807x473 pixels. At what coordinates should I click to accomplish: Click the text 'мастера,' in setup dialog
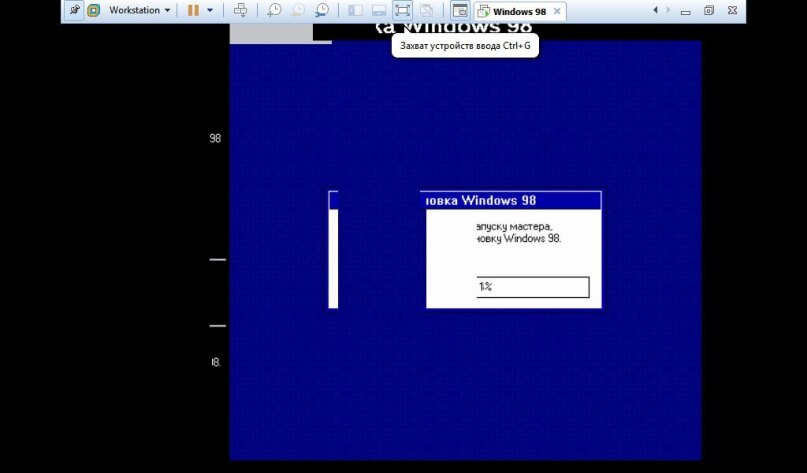point(530,227)
